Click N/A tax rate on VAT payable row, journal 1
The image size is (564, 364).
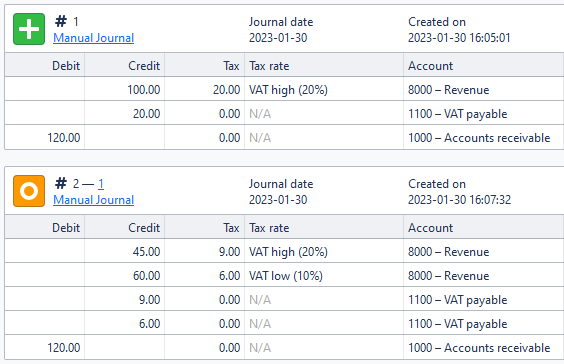tap(260, 114)
